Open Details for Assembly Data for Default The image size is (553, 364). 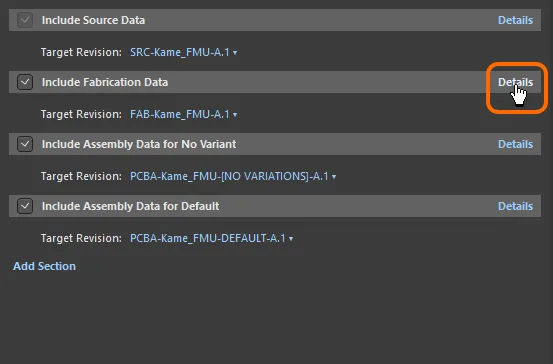515,206
